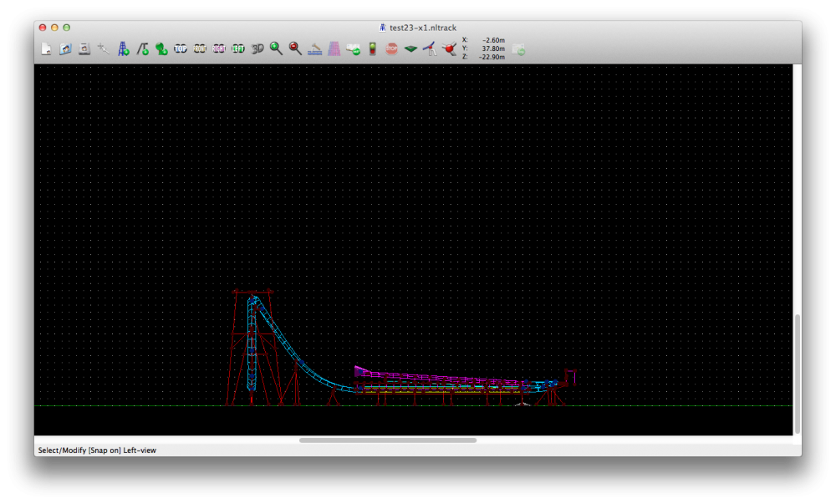Open the green terrain editor icon
Image resolution: width=836 pixels, height=504 pixels.
tap(410, 49)
